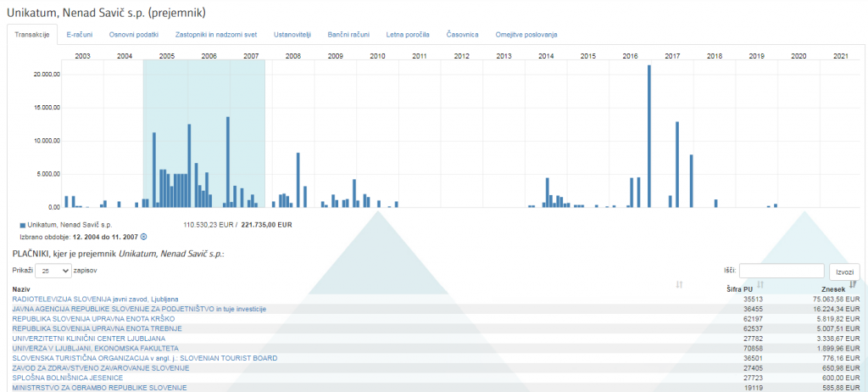Select the Bančni računi tab
Viewport: 868px width, 392px height.
click(x=349, y=35)
